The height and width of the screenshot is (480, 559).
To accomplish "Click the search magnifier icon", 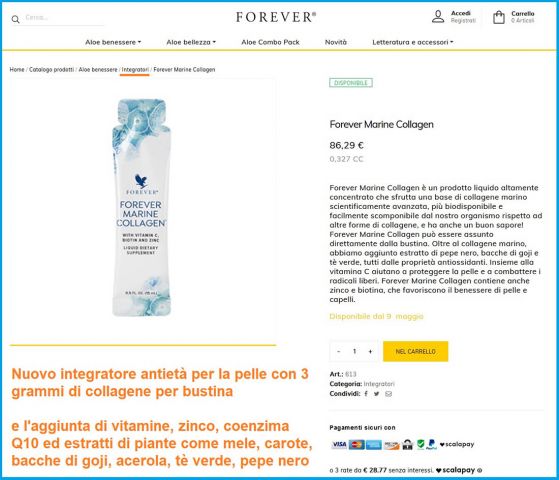I will pyautogui.click(x=15, y=19).
